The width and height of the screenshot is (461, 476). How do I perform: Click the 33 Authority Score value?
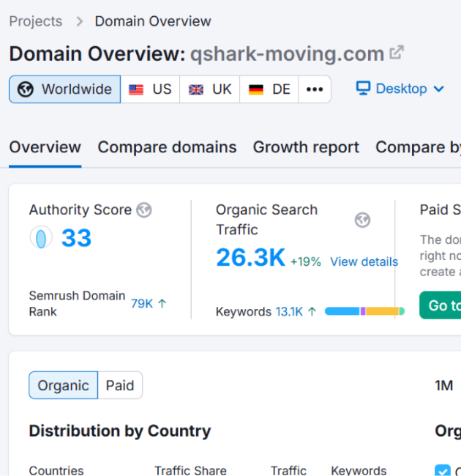[76, 238]
